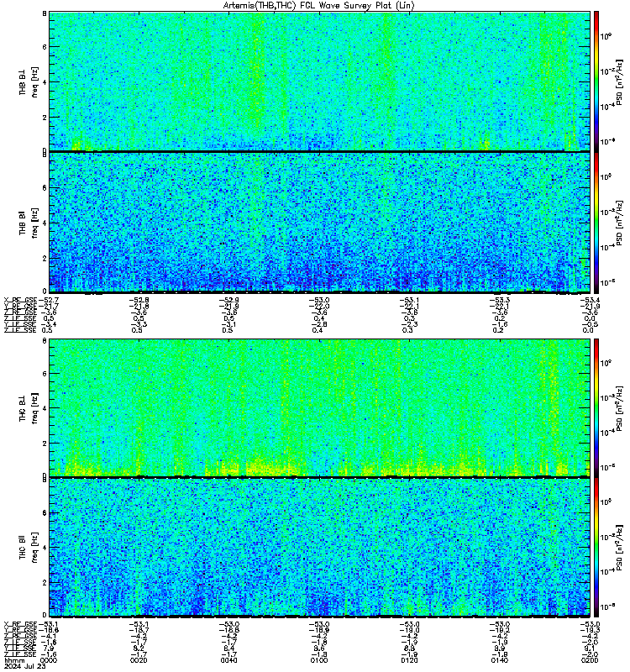Select the THC B-perpendicular spectrogram panel
The height and width of the screenshot is (672, 630).
pos(320,407)
